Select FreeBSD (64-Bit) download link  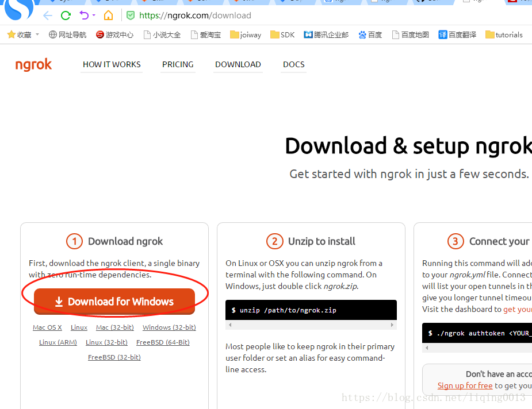[163, 342]
